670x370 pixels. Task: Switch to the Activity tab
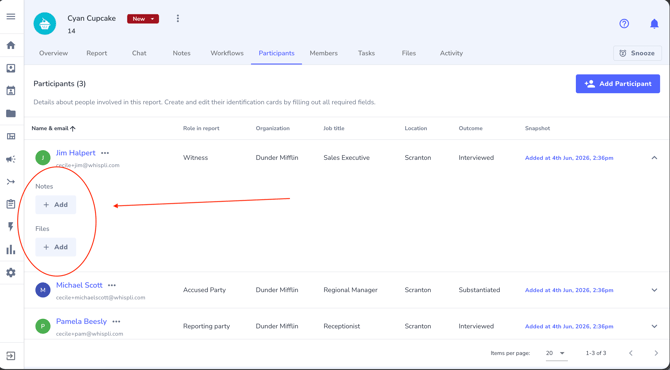point(451,53)
